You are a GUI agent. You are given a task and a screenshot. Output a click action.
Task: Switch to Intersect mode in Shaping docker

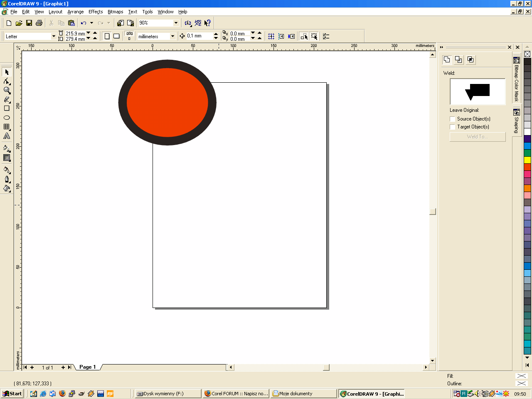pos(470,60)
